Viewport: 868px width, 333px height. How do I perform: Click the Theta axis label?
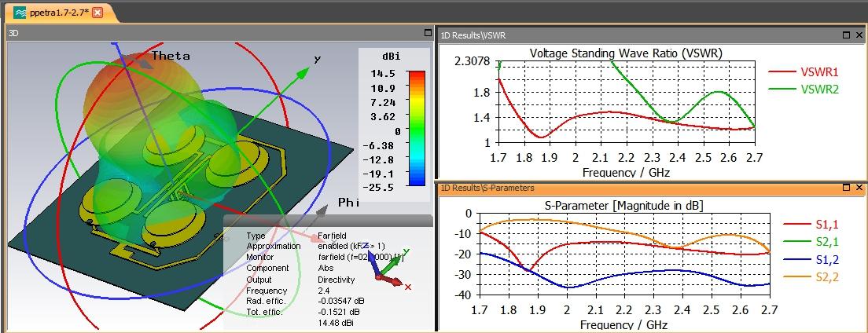pos(171,56)
